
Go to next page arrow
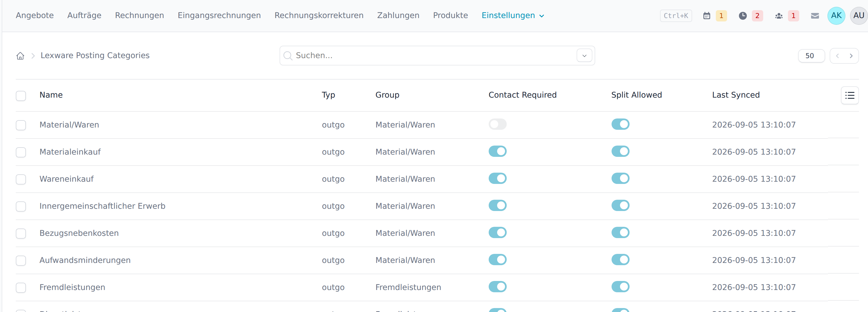(851, 56)
